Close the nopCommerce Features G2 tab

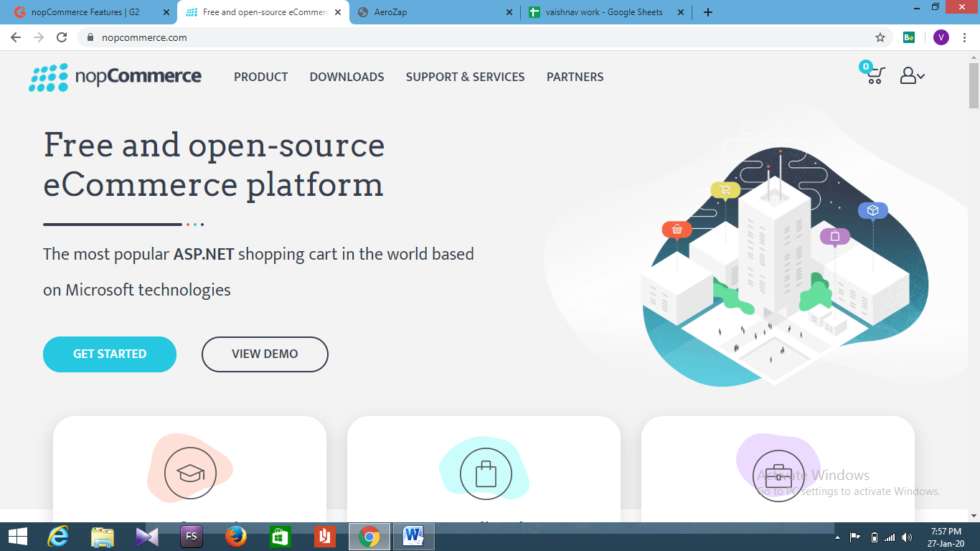coord(166,12)
